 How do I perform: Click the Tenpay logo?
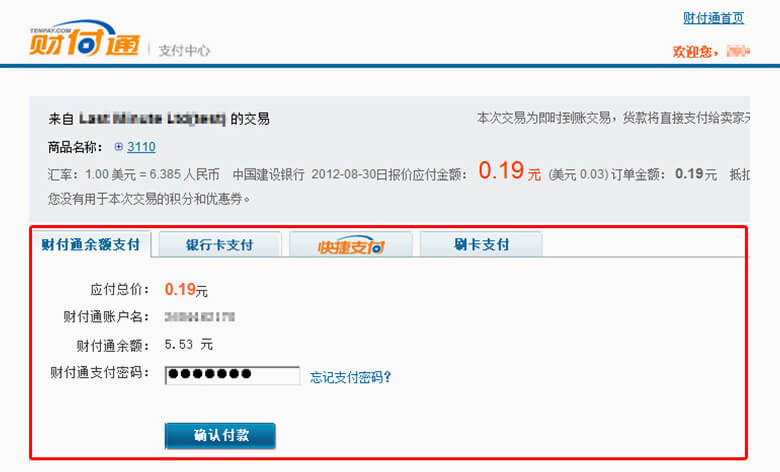click(x=84, y=38)
